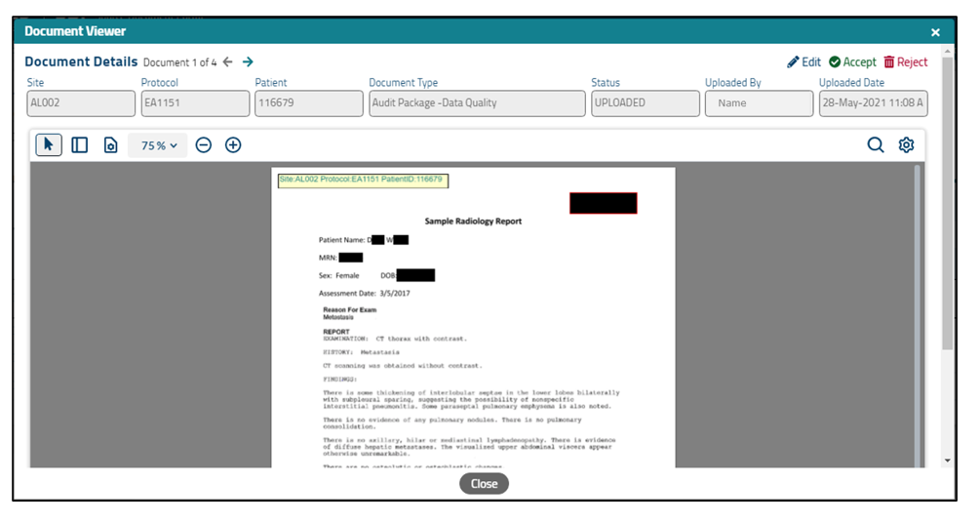The height and width of the screenshot is (524, 980).
Task: Click the document pane vertical scrollbar
Action: (918, 316)
